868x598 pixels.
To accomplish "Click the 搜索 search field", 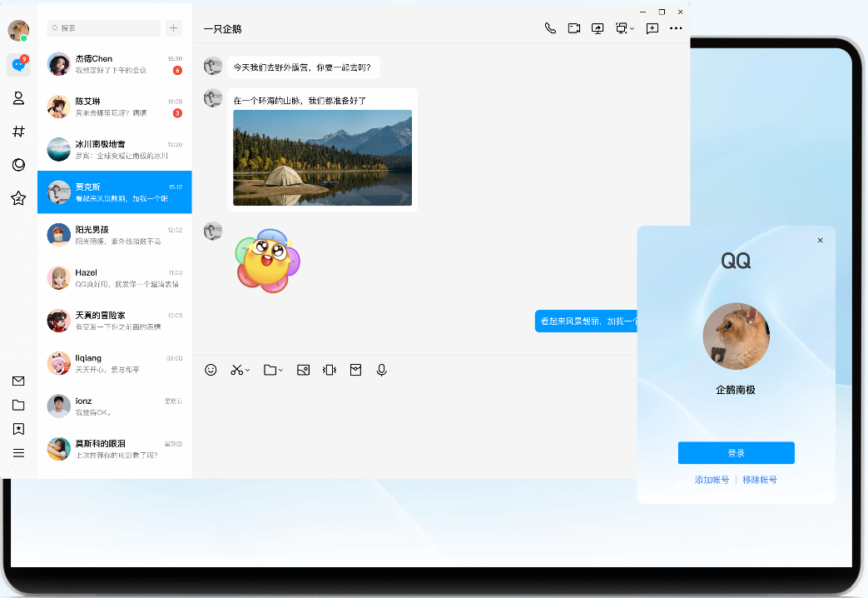I will (x=104, y=28).
